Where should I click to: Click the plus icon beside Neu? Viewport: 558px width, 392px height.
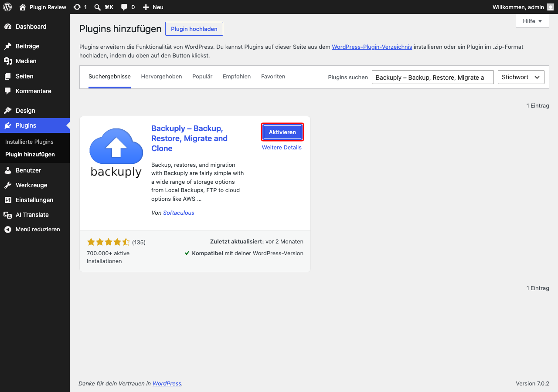pos(146,7)
